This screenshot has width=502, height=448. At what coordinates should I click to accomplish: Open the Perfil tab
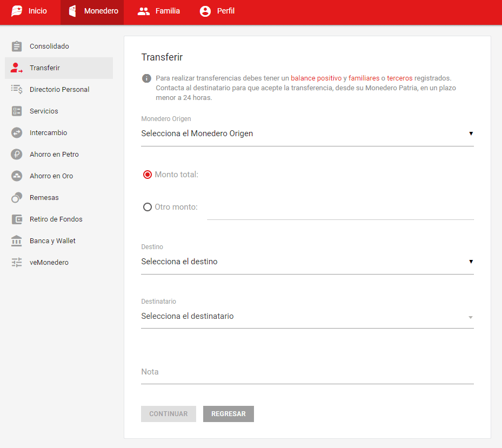217,11
